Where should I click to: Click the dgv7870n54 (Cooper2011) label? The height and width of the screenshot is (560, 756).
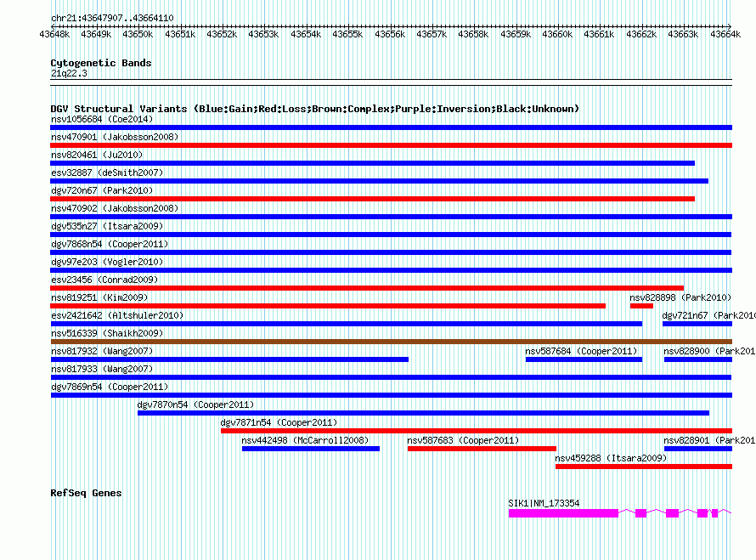click(195, 404)
